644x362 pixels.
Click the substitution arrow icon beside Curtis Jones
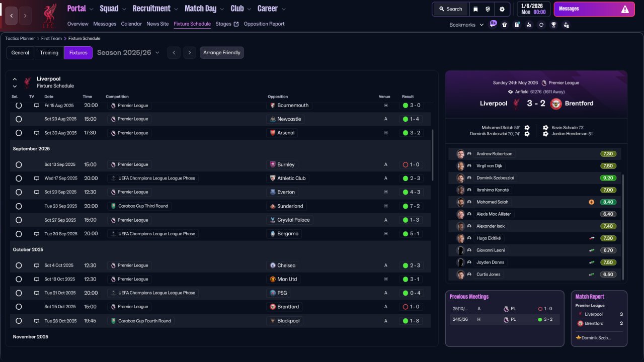[592, 275]
